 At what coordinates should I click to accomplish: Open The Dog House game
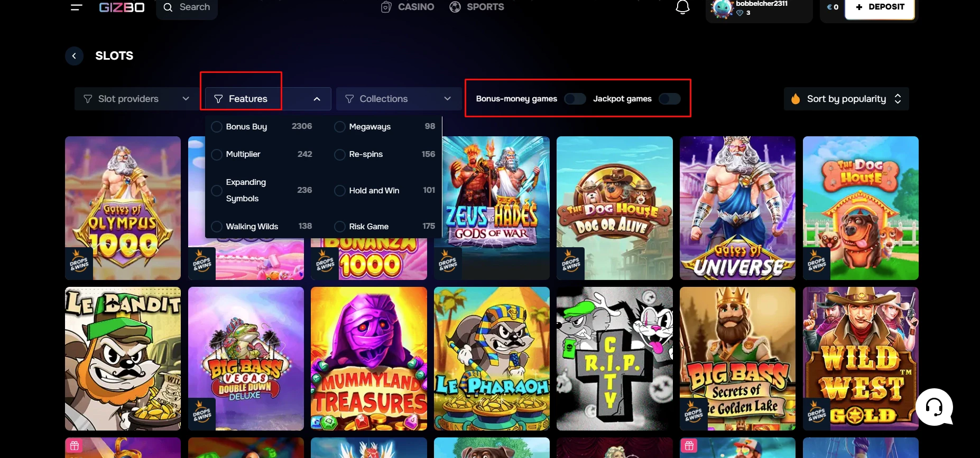(x=861, y=208)
